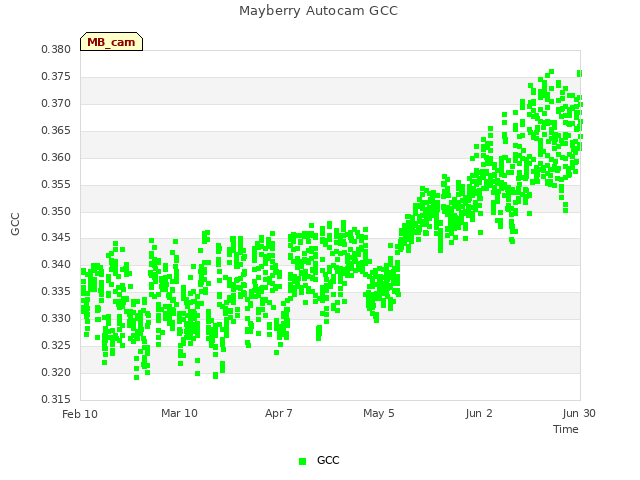Screen dimensions: 640x480
Task: Click the MB_cam label tag
Action: 111,42
